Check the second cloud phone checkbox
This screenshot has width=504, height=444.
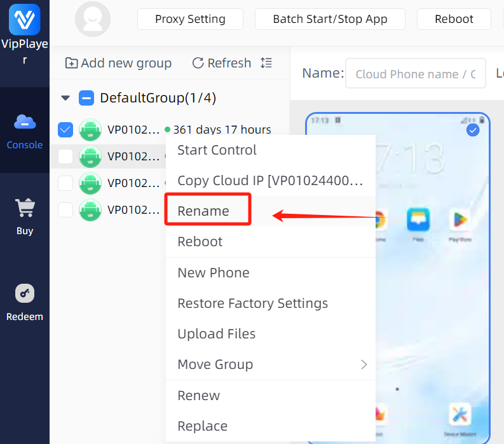click(x=65, y=156)
